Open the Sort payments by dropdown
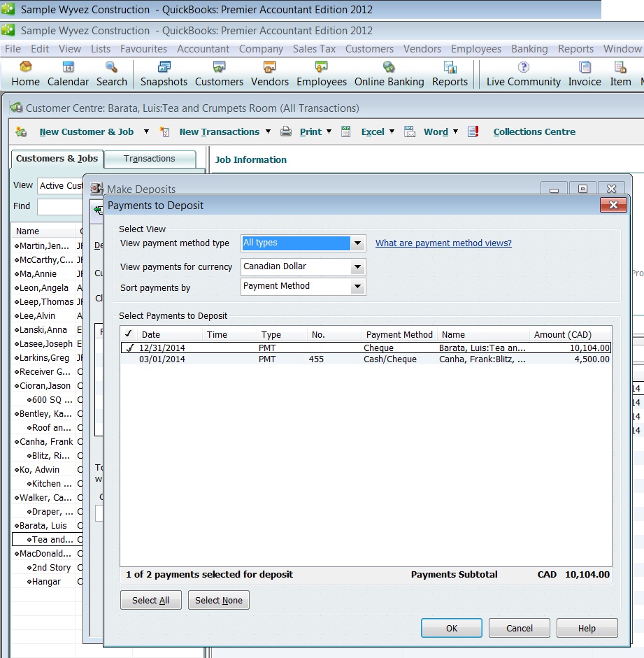The width and height of the screenshot is (644, 658). [358, 287]
